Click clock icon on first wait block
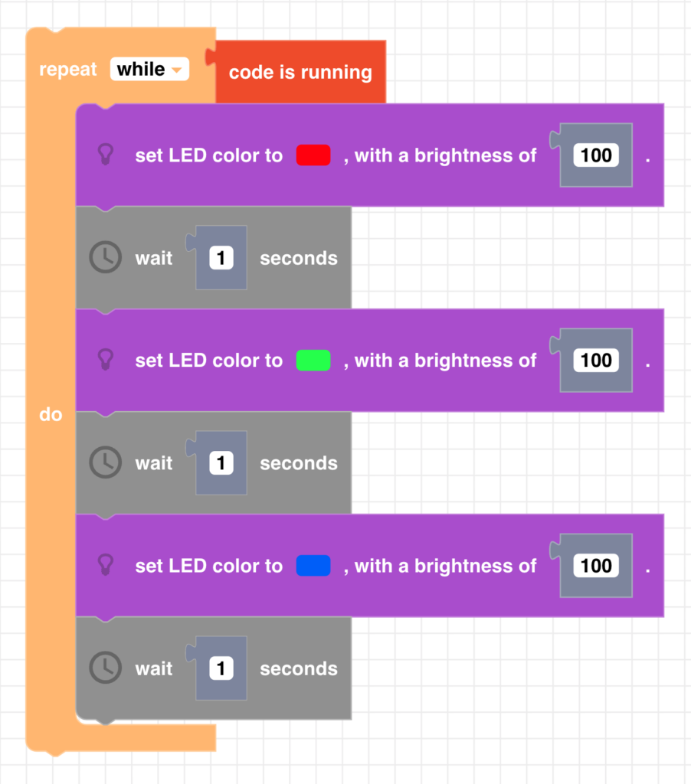The width and height of the screenshot is (691, 784). click(105, 258)
